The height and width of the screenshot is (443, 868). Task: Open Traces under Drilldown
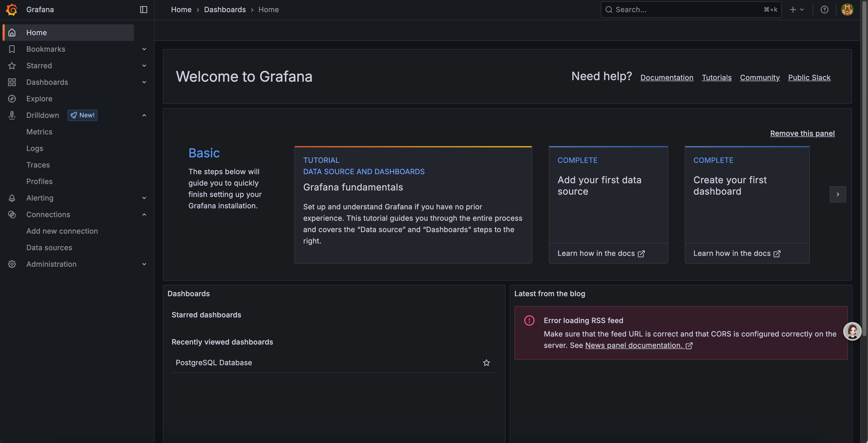pyautogui.click(x=38, y=165)
